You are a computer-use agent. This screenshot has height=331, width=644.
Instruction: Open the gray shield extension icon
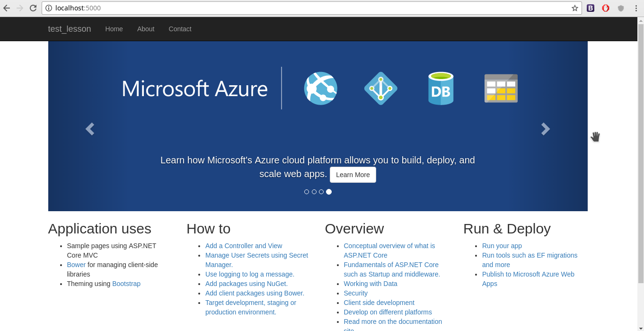click(x=621, y=8)
